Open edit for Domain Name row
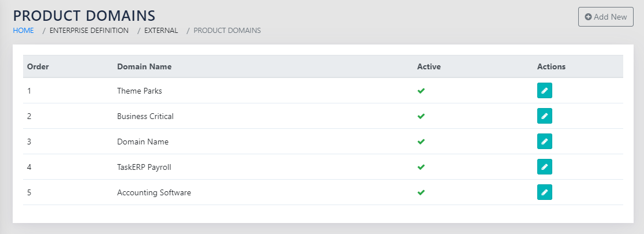The width and height of the screenshot is (644, 234). point(544,142)
